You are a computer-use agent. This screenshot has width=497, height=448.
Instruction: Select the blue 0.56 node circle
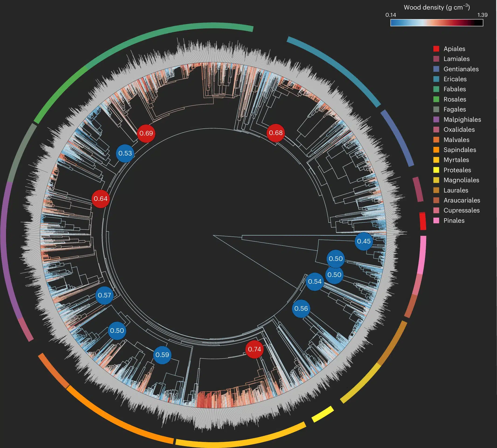point(301,308)
